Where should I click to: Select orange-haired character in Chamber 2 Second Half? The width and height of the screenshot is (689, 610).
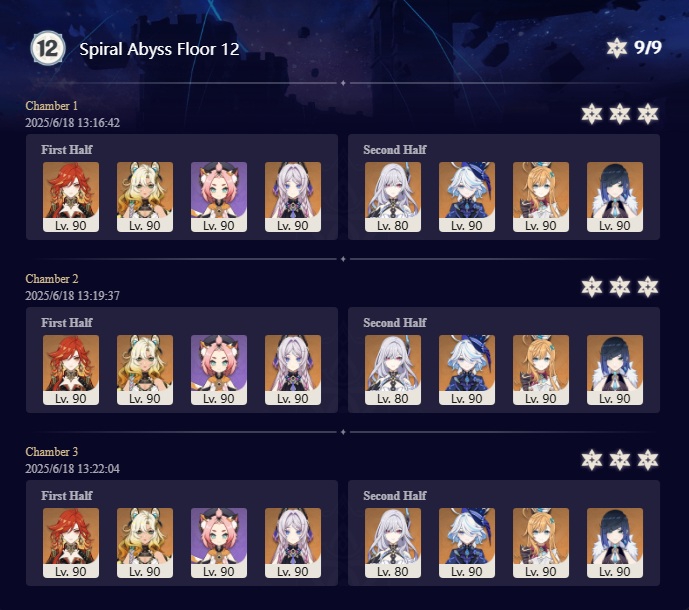tap(541, 370)
